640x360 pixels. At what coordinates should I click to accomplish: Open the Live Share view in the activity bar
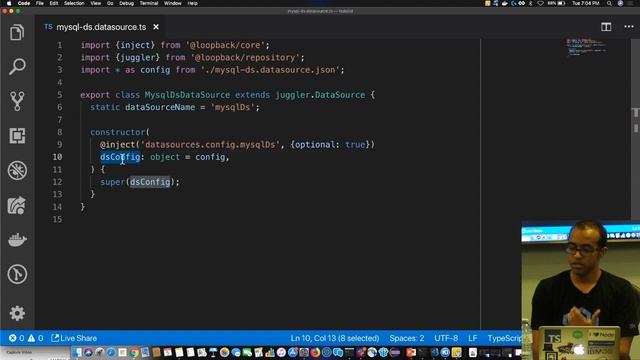point(17,205)
